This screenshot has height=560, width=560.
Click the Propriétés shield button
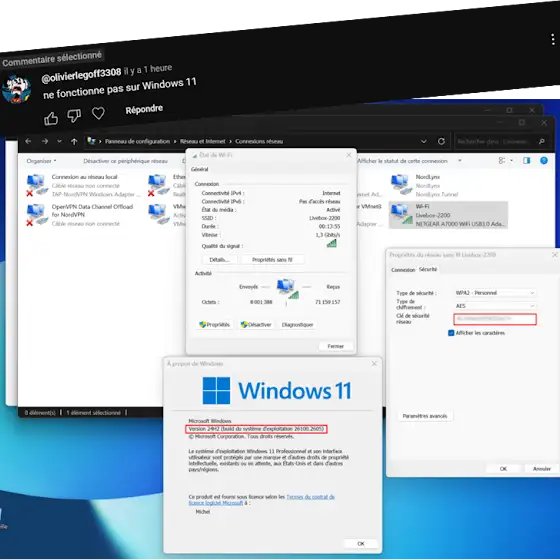[x=214, y=325]
